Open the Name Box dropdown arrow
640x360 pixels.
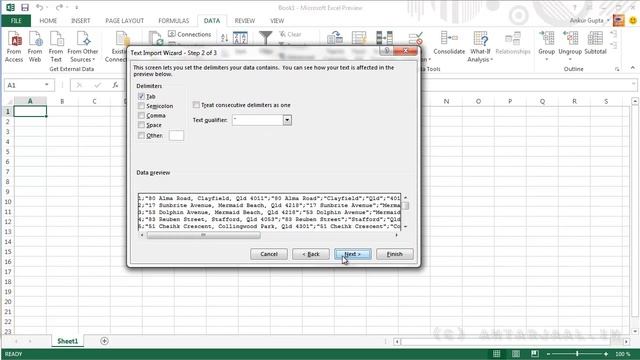coord(47,85)
